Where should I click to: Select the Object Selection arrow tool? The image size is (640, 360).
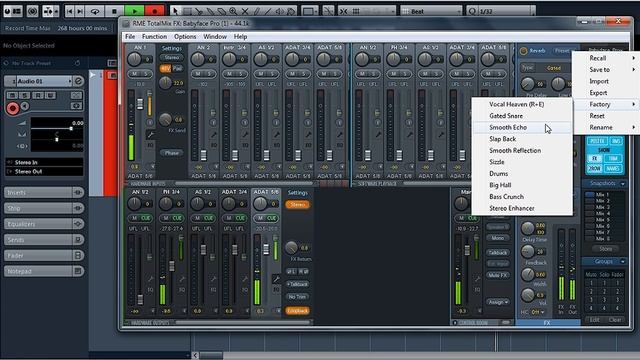click(175, 11)
